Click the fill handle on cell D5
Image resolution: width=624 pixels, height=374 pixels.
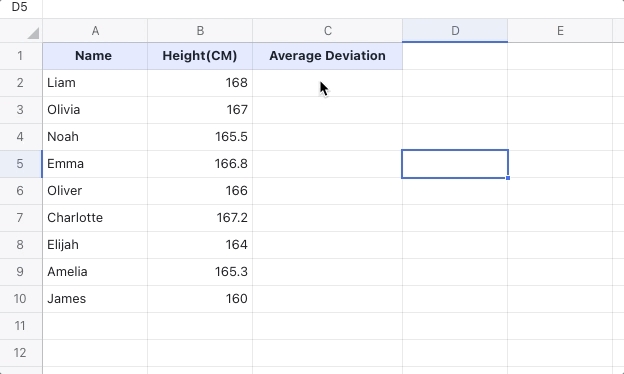point(508,178)
